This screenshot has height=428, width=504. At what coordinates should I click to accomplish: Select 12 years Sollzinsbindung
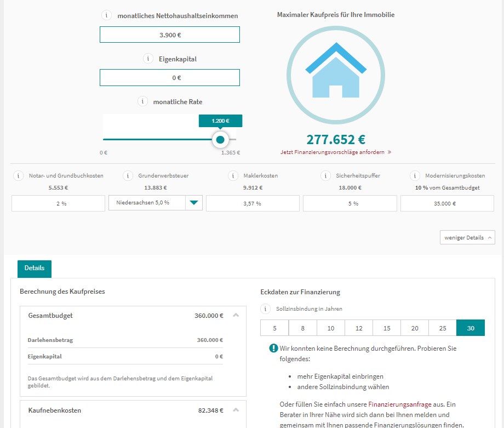359,328
